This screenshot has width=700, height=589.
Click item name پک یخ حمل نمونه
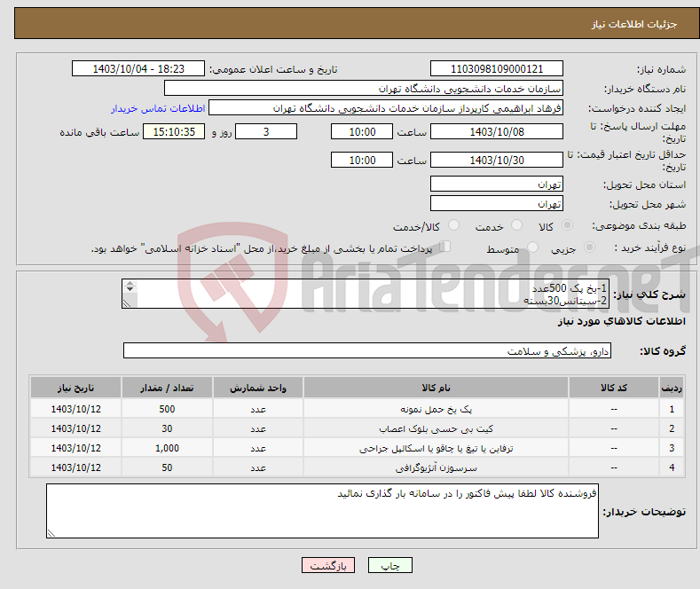click(437, 409)
